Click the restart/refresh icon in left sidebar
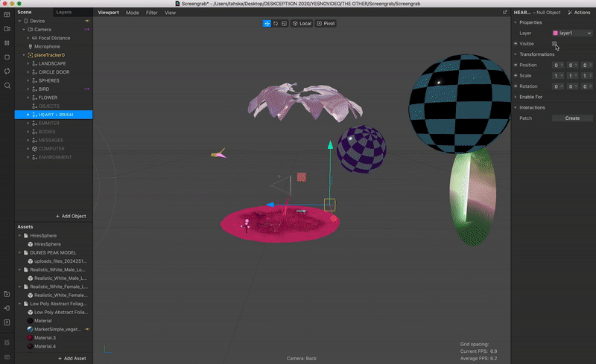The width and height of the screenshot is (596, 364). pyautogui.click(x=7, y=71)
